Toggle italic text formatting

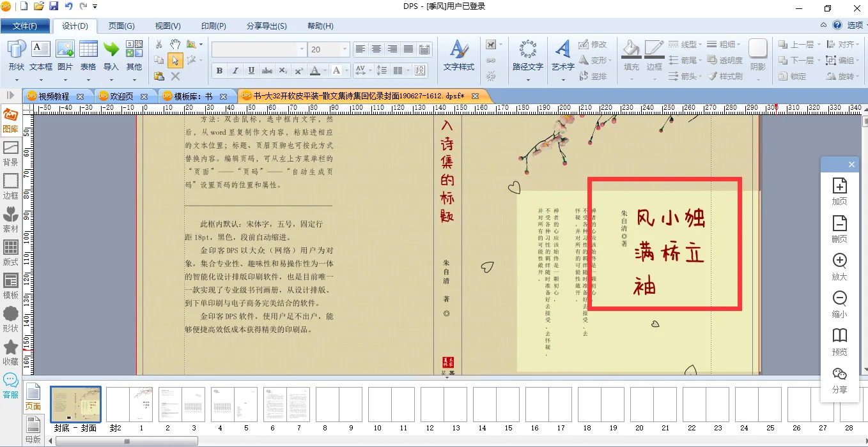(235, 70)
